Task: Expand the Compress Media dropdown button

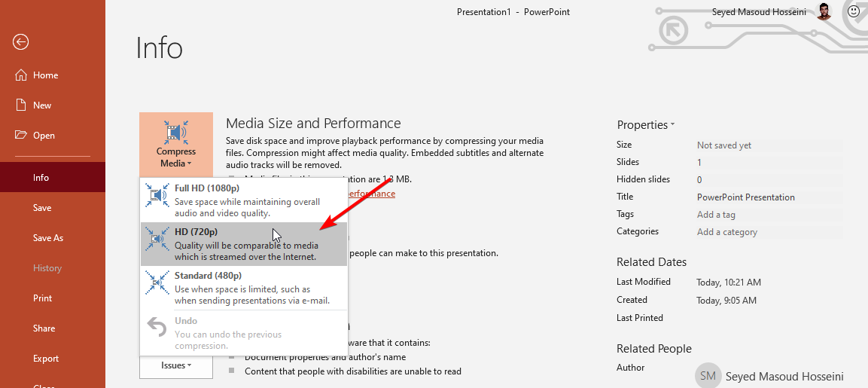Action: click(x=176, y=145)
